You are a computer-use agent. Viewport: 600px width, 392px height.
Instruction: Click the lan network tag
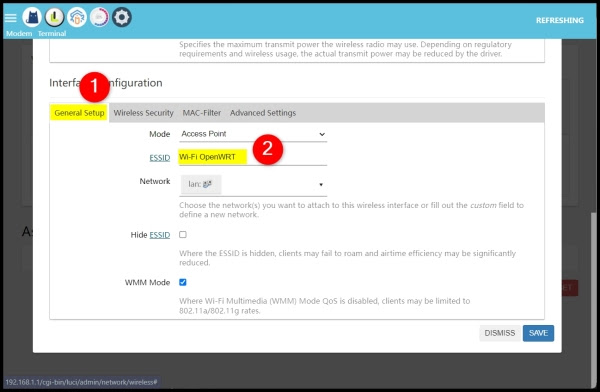(x=200, y=184)
